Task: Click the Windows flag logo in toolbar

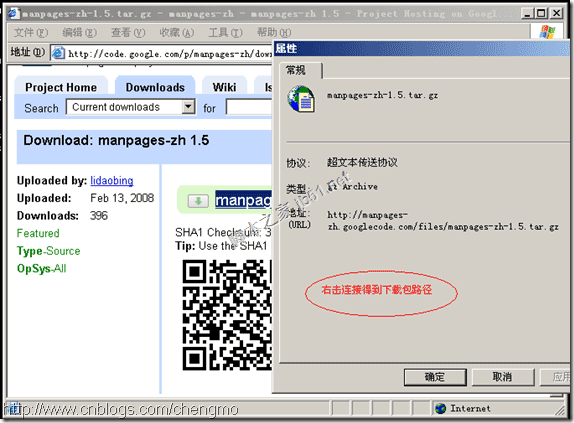Action: pos(547,32)
